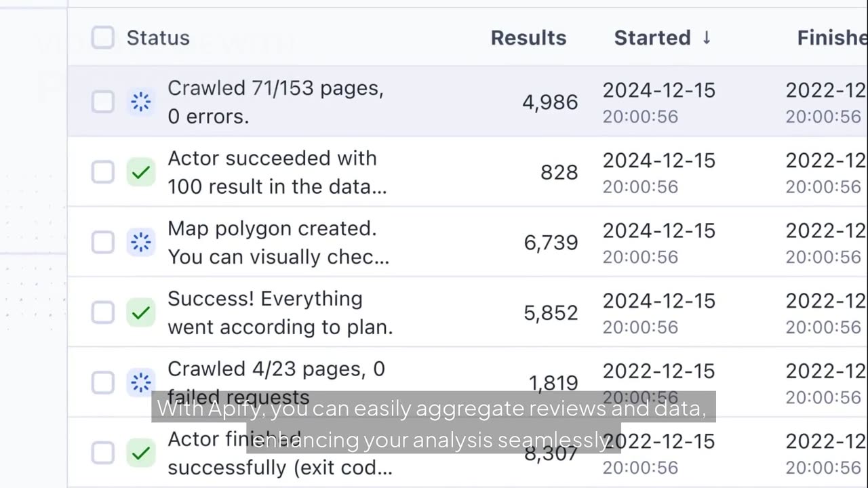
Task: Click the Started sort arrow icon
Action: tap(707, 38)
